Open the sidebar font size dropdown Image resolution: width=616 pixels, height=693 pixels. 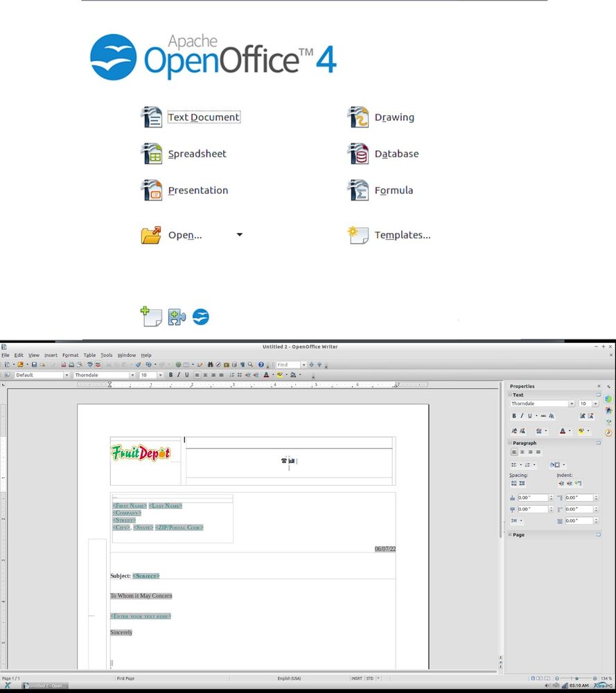pos(596,403)
